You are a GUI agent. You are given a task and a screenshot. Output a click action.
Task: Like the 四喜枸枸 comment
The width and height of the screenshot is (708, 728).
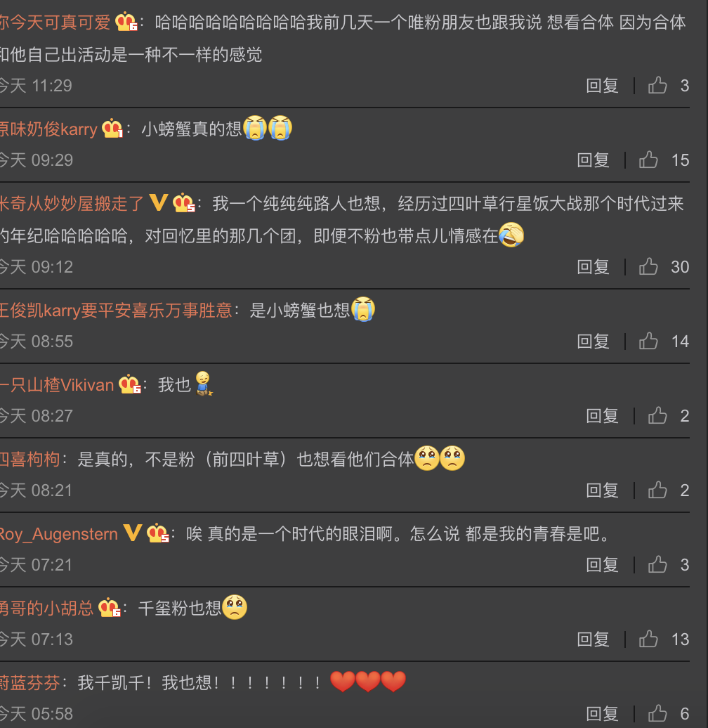[x=657, y=490]
